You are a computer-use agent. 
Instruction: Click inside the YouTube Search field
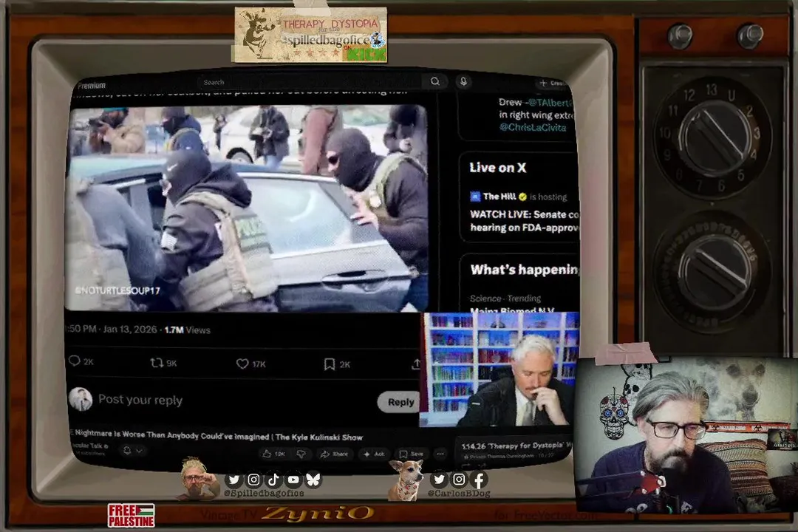[x=310, y=82]
